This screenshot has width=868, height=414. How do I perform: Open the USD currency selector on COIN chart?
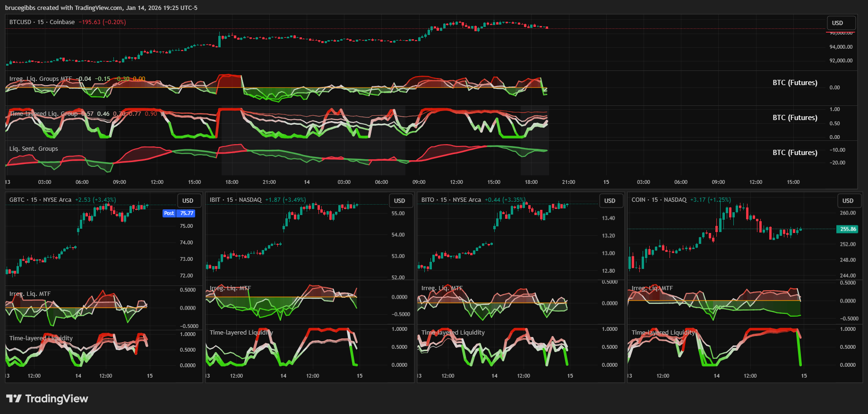coord(848,200)
